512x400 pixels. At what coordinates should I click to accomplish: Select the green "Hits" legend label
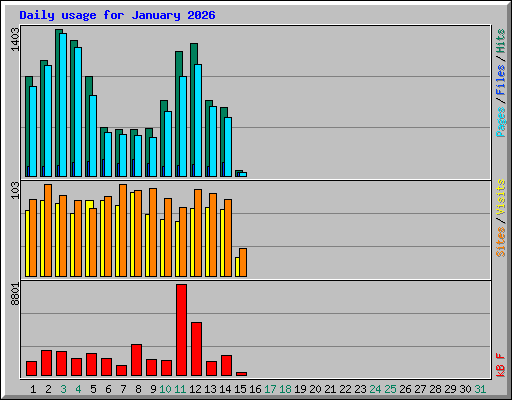click(501, 42)
